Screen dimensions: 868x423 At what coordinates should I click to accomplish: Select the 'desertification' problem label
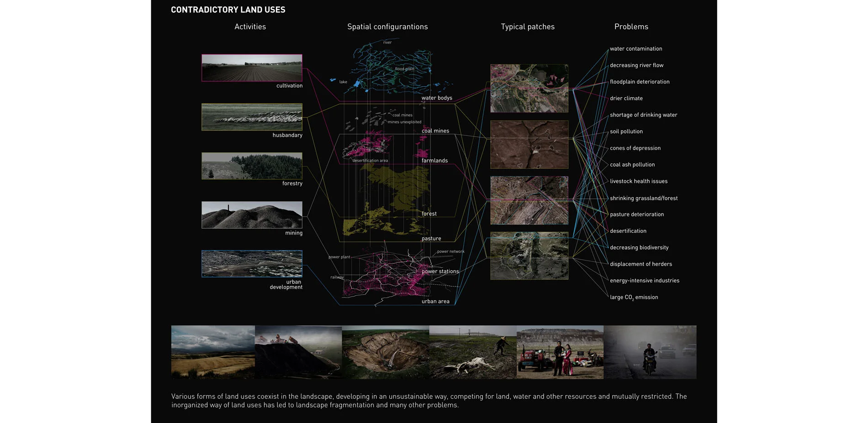[x=628, y=231]
